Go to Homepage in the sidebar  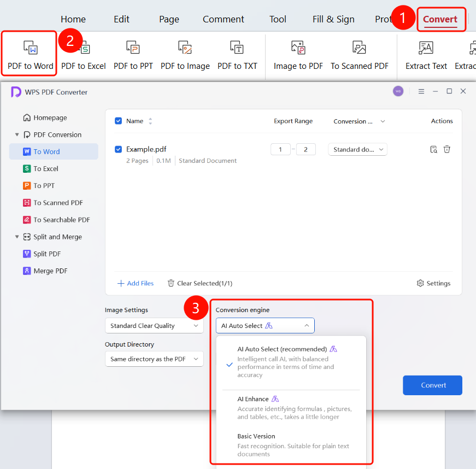click(x=45, y=118)
